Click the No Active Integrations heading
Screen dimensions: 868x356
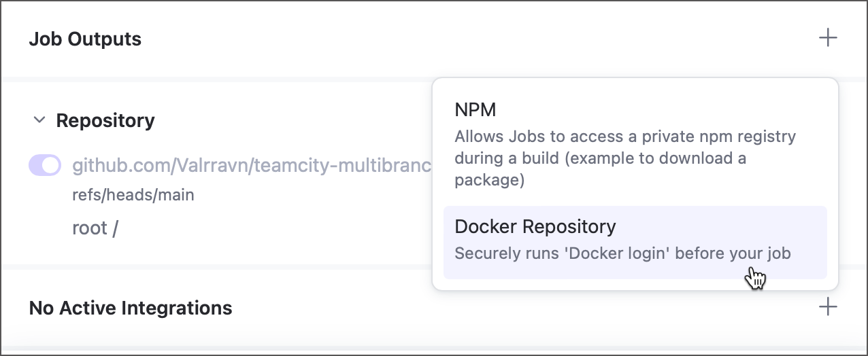pyautogui.click(x=131, y=308)
